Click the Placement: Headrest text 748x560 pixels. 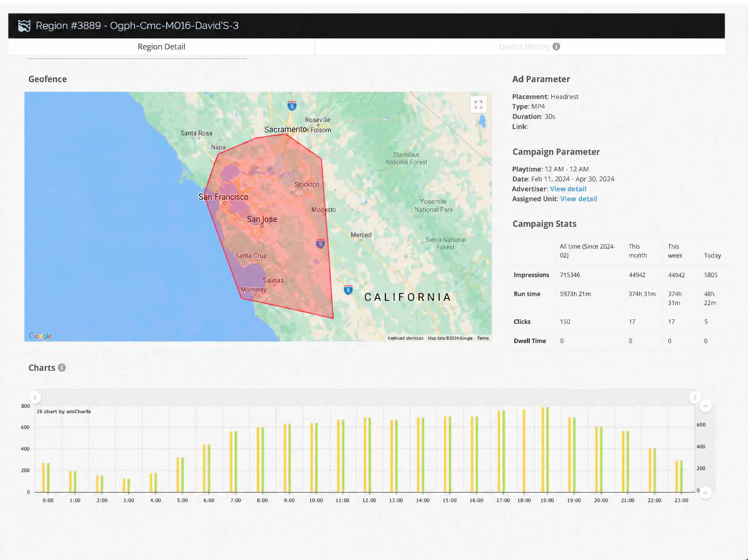tap(545, 97)
